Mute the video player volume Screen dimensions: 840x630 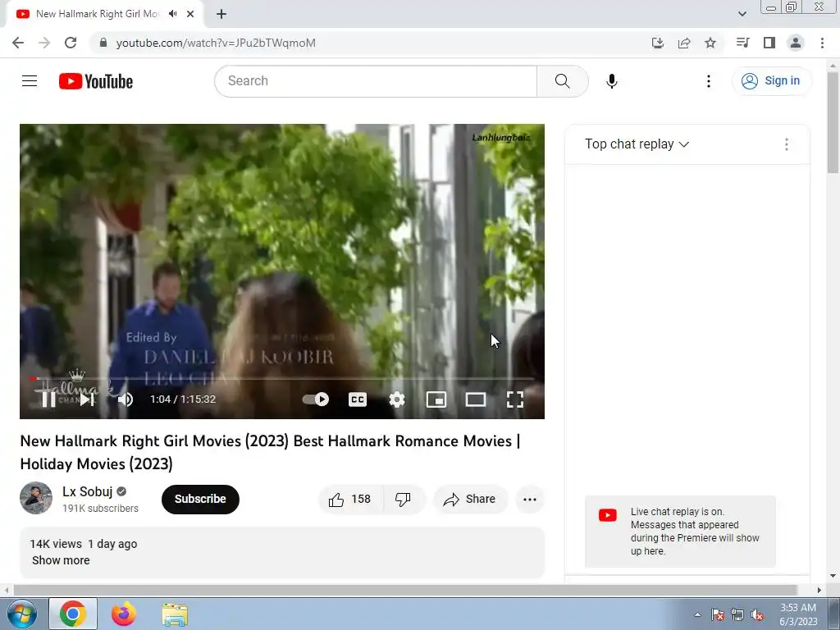(x=126, y=399)
